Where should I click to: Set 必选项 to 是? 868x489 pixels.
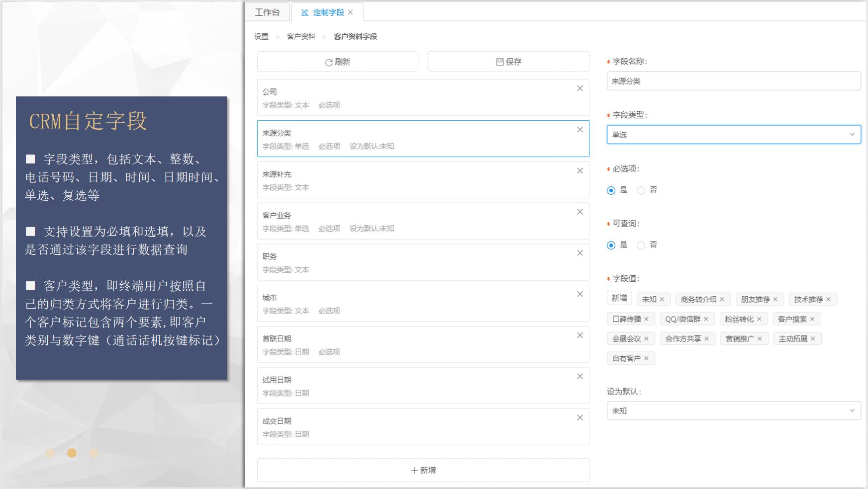611,190
